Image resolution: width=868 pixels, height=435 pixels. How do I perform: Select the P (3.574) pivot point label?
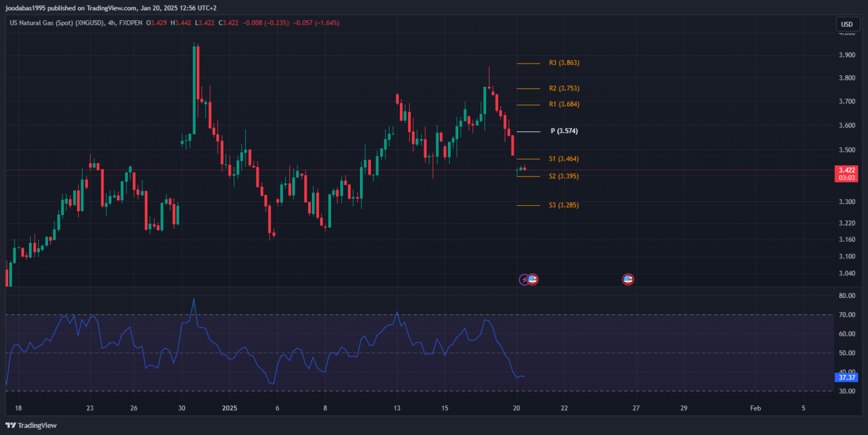(x=564, y=131)
